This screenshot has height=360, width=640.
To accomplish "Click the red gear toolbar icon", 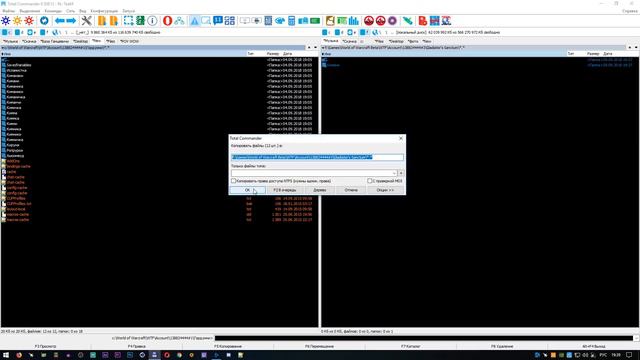I will (29, 20).
